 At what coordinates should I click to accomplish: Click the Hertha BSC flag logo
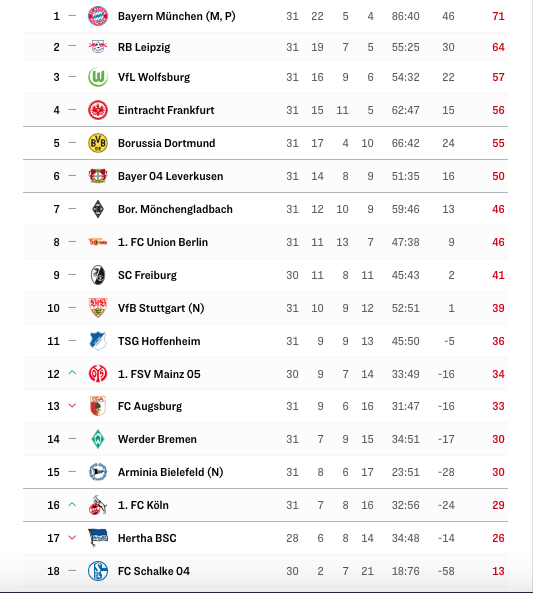tap(98, 538)
